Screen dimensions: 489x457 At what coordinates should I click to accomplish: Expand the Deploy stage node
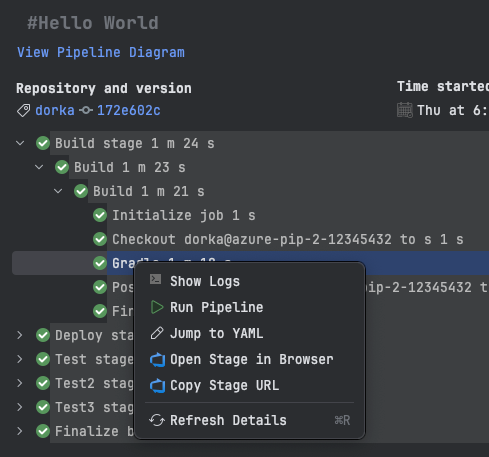20,335
